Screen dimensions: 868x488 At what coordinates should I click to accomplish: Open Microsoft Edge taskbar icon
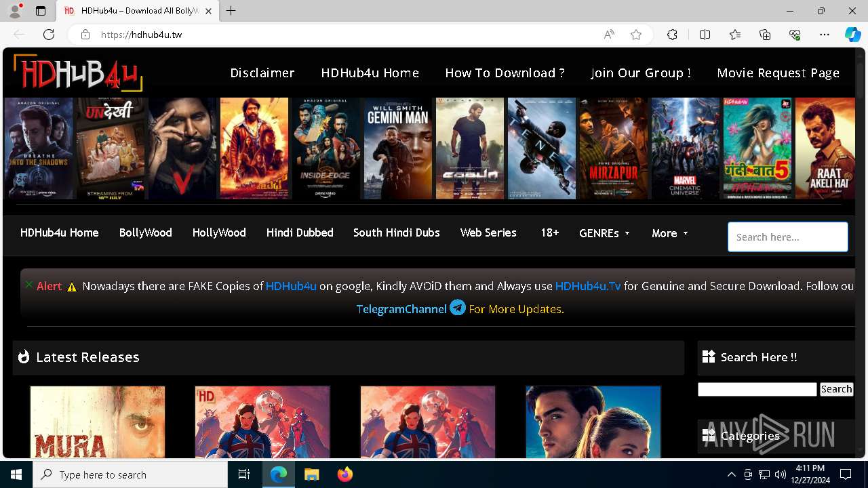(x=279, y=474)
